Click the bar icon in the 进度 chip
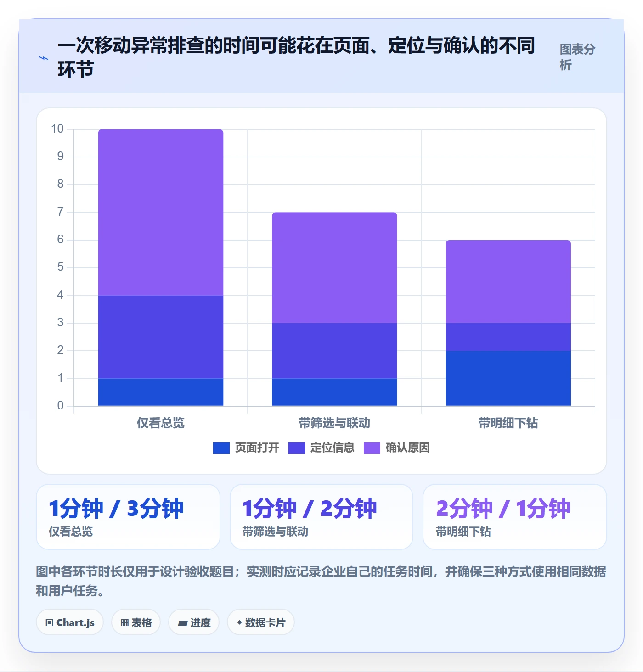The height and width of the screenshot is (672, 643). tap(183, 623)
